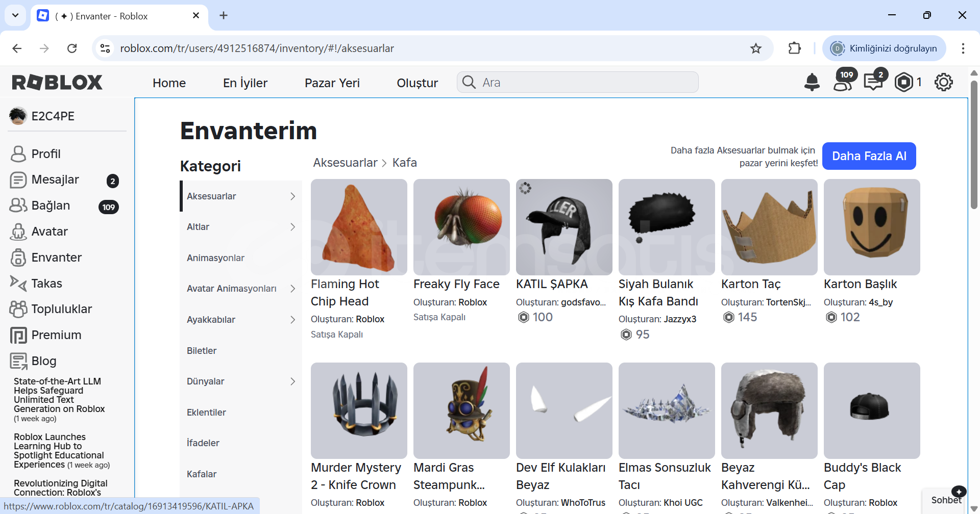
Task: Select the Kafalar category
Action: (202, 474)
